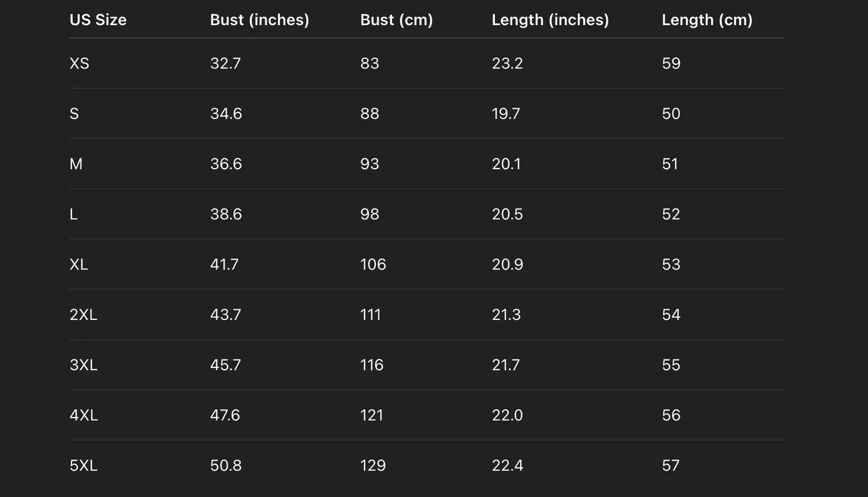Click the 'Length (inches)' column header

click(550, 20)
